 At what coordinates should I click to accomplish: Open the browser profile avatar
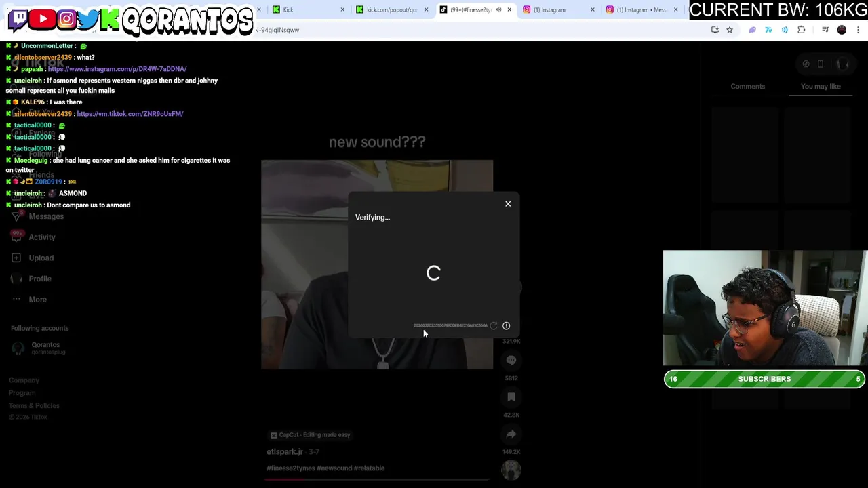pyautogui.click(x=842, y=30)
